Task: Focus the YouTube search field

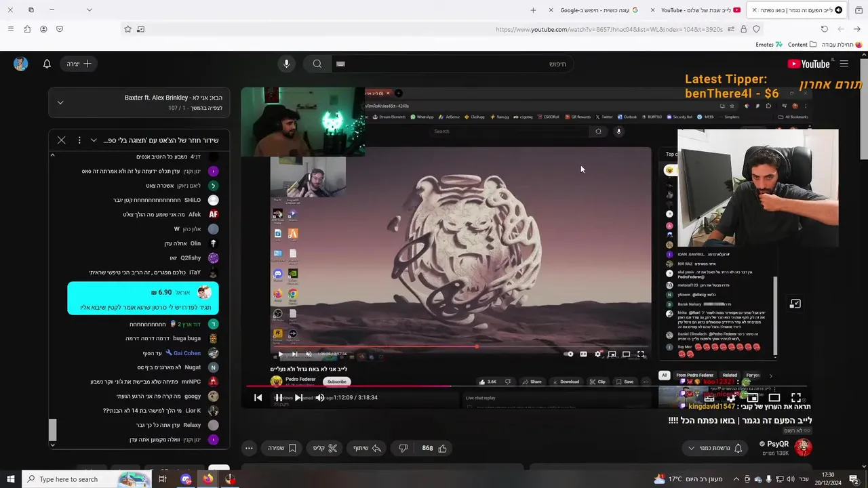Action: point(454,64)
